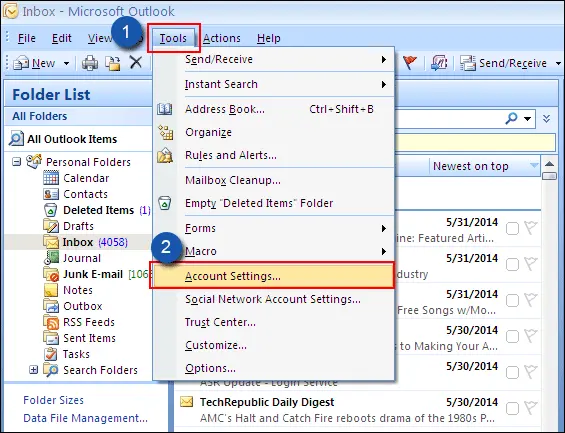This screenshot has height=433, width=565.
Task: Click the Move to Folder toolbar icon
Action: 112,63
